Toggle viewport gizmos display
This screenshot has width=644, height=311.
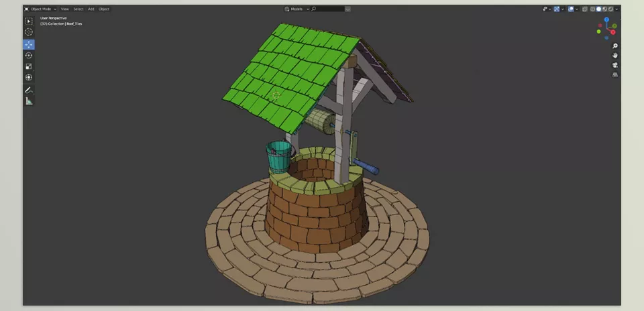click(557, 9)
